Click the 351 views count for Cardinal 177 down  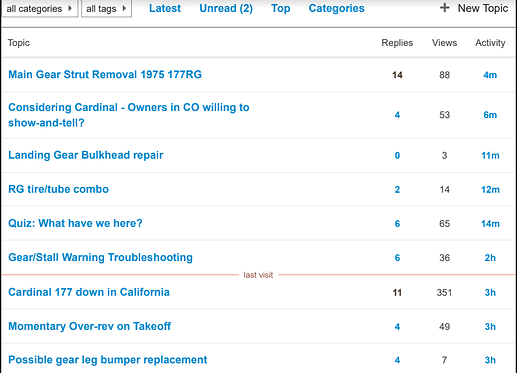click(444, 293)
